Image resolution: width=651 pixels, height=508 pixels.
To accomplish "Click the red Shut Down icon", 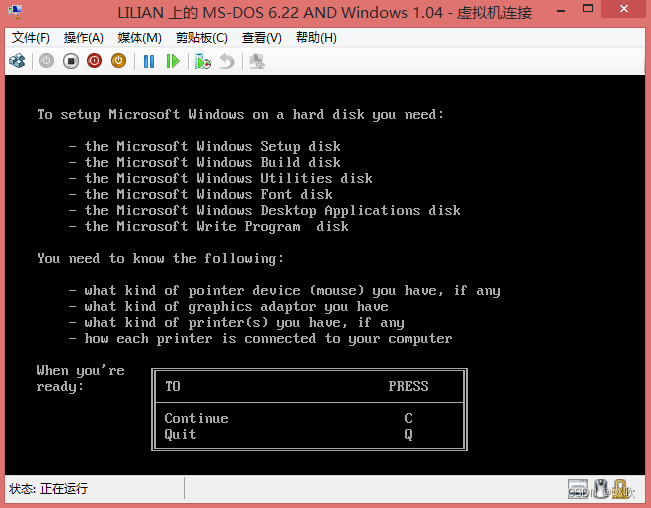I will coord(95,61).
